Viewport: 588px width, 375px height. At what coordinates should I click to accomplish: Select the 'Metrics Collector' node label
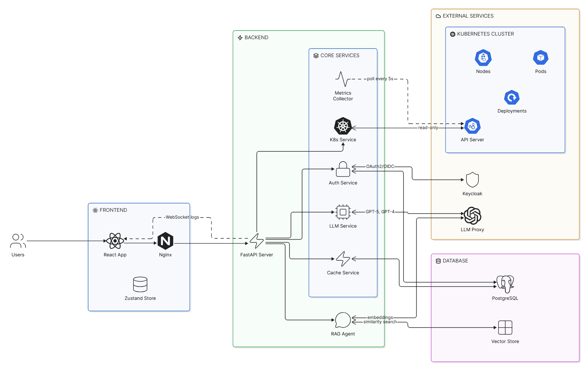343,96
